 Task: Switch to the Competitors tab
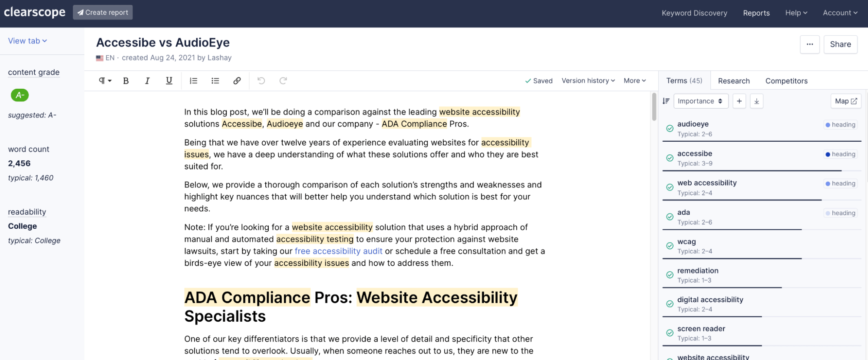coord(786,81)
